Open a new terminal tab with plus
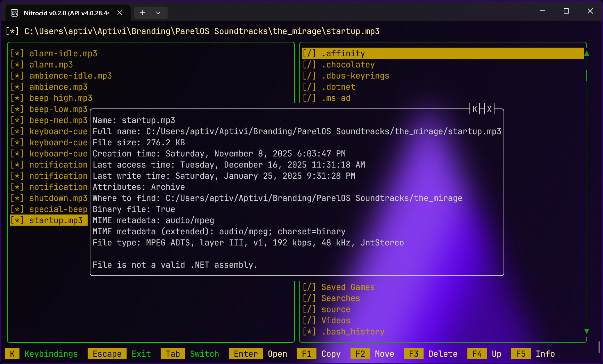Screen dimensions: 603x364 click(142, 13)
